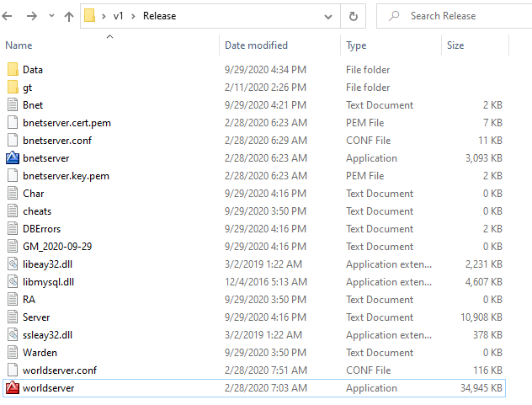
Task: Click the libmysql.dll file name
Action: click(x=48, y=282)
